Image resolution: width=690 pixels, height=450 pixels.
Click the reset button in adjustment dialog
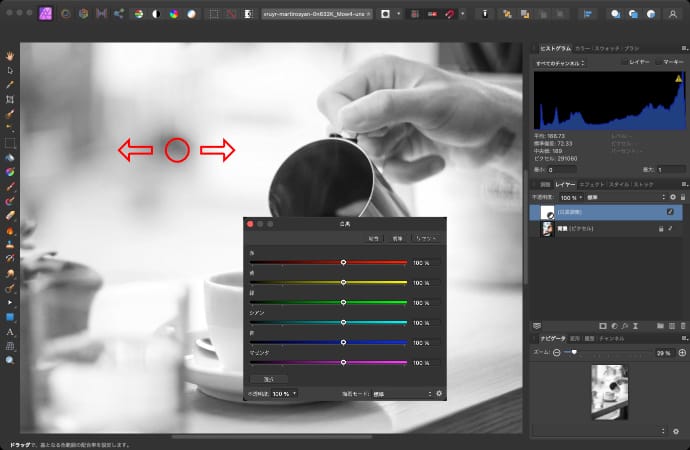pos(426,240)
